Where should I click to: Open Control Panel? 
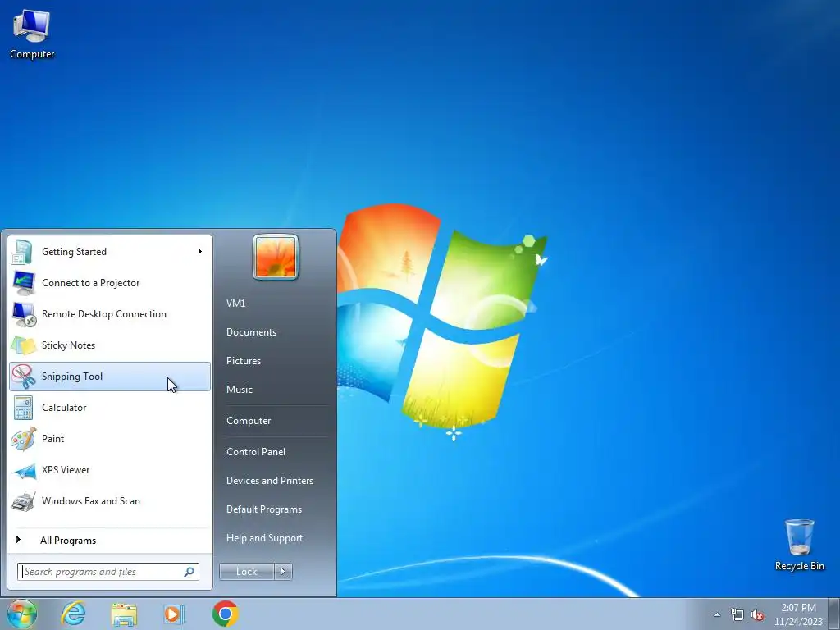coord(256,452)
